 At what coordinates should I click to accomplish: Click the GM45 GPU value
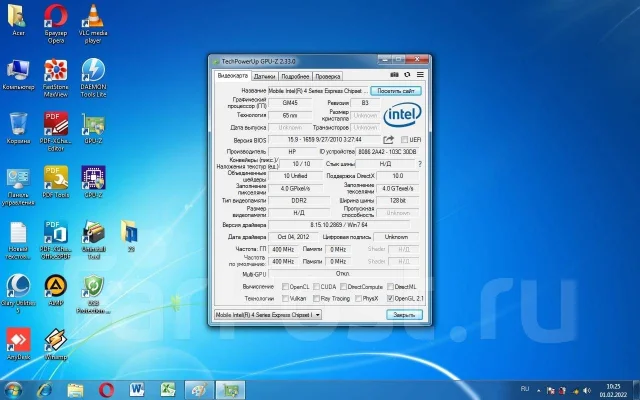pos(290,103)
